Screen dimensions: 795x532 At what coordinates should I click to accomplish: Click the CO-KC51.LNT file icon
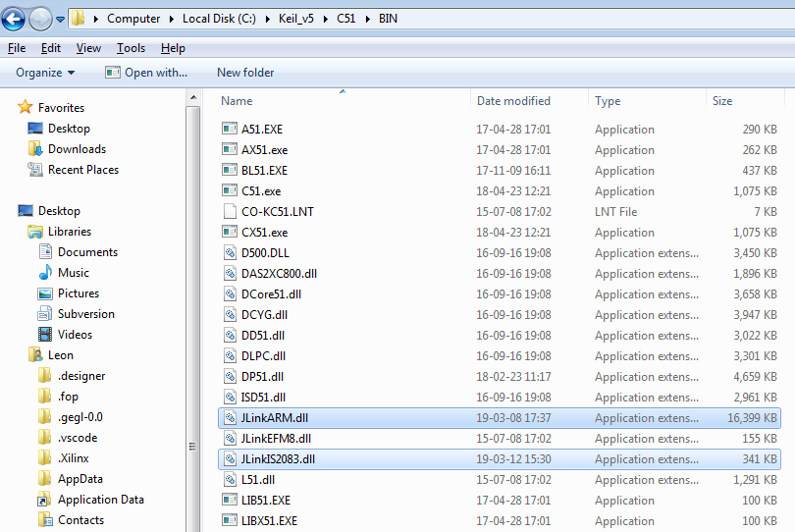click(230, 212)
